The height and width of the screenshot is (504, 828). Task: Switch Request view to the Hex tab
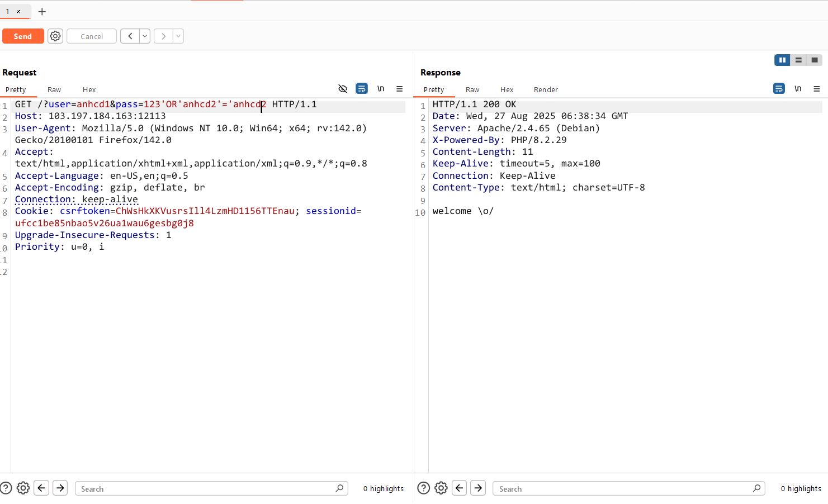pyautogui.click(x=89, y=90)
